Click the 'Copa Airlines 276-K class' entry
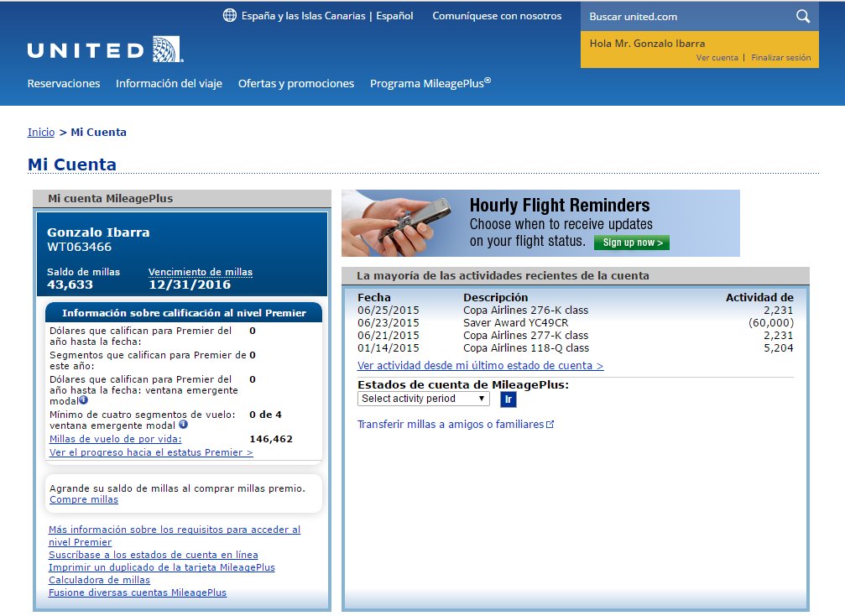845x616 pixels. pos(525,311)
